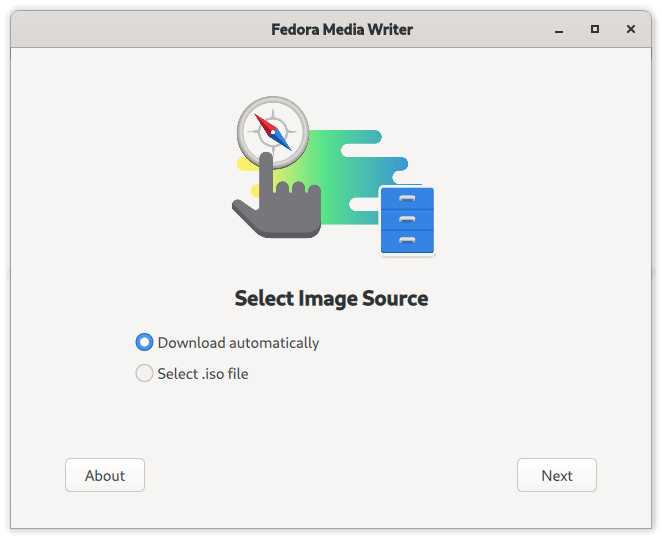Click the compass icon in the illustration
Viewport: 662px width, 539px height.
(x=273, y=132)
